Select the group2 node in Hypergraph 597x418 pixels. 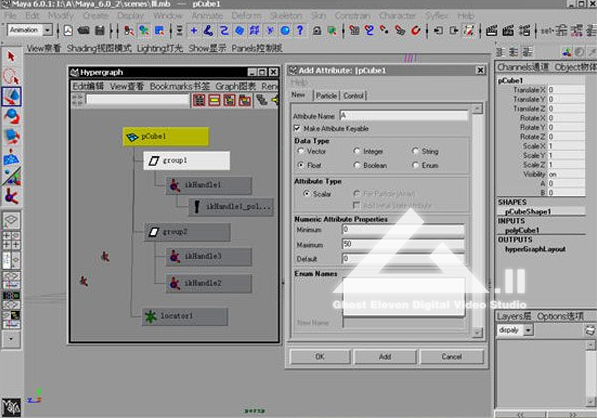point(187,232)
